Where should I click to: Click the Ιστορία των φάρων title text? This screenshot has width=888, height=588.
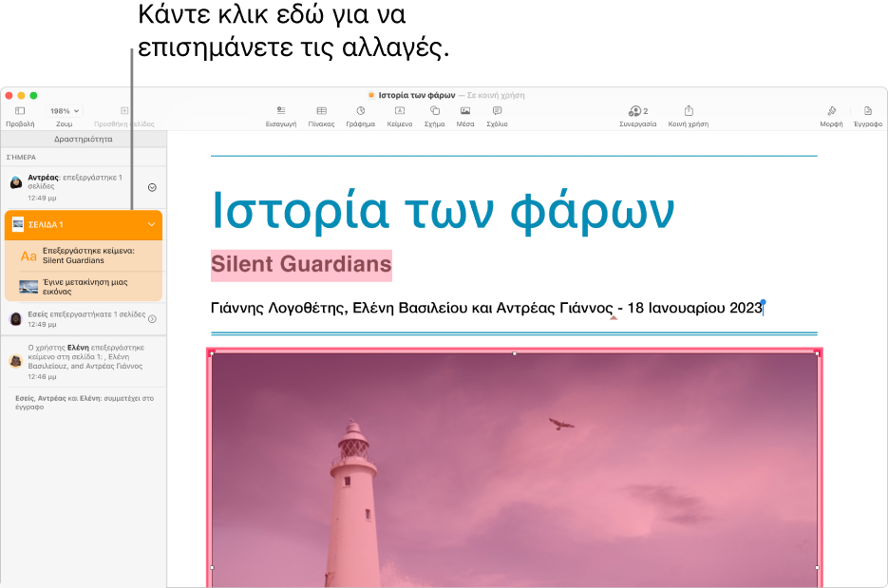443,210
